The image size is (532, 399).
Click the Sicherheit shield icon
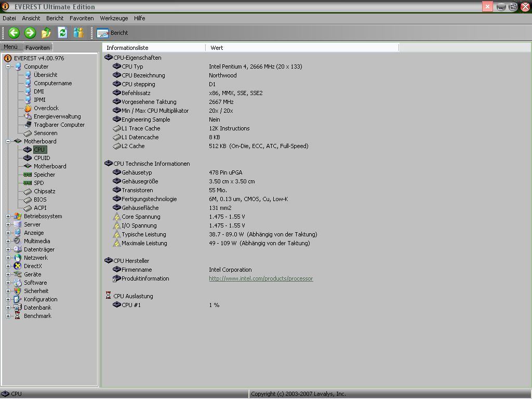[17, 291]
